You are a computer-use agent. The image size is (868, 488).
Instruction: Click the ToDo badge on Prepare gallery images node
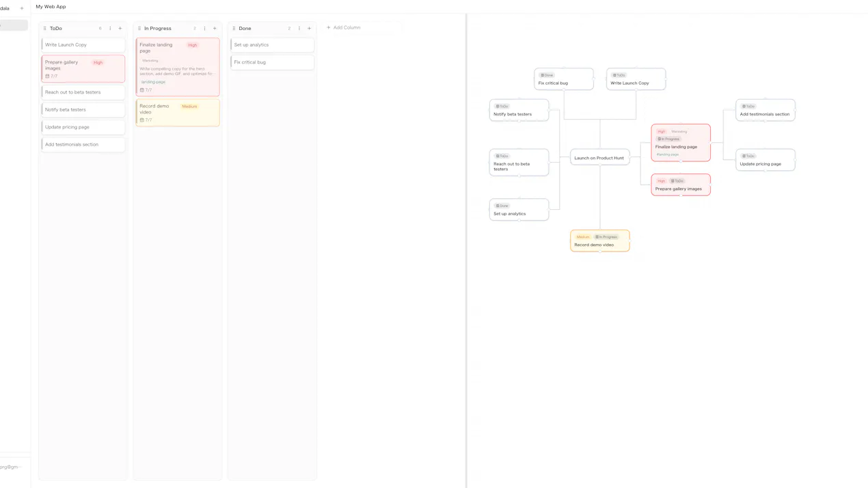click(x=677, y=181)
